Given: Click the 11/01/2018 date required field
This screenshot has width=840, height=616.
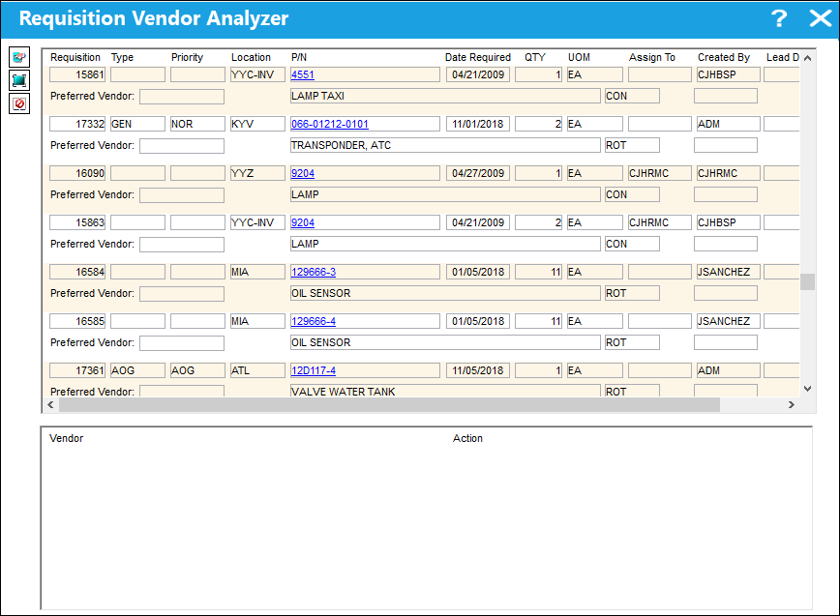Looking at the screenshot, I should click(478, 124).
